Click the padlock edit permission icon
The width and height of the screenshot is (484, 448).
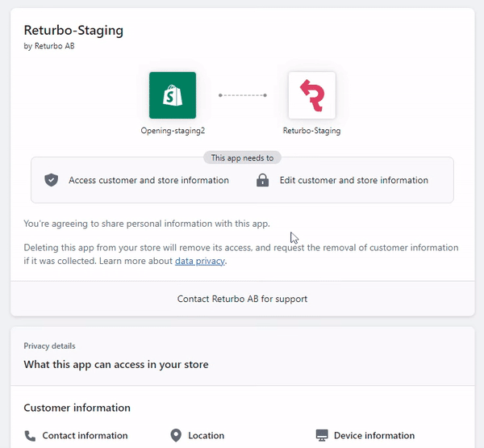[263, 180]
